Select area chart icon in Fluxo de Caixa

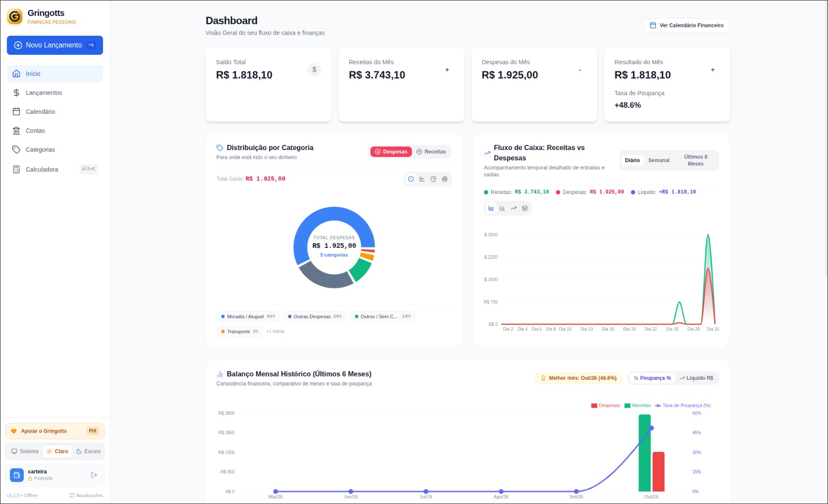point(491,208)
